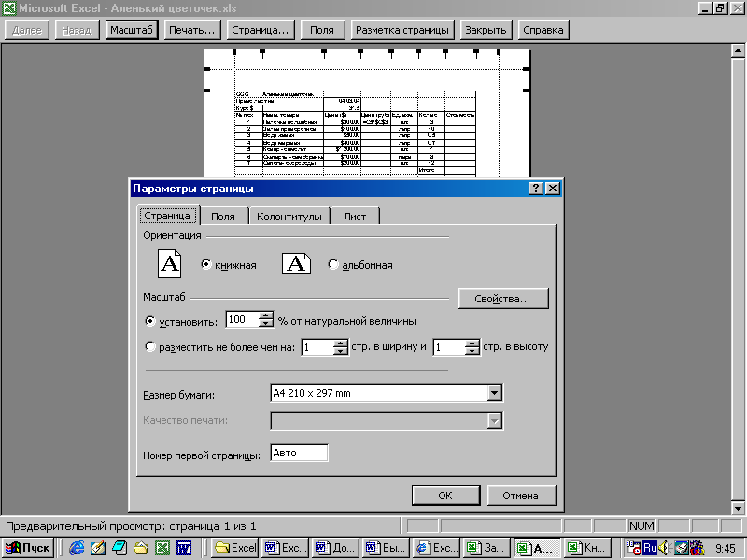
Task: Click the Свойства... button
Action: tap(503, 299)
